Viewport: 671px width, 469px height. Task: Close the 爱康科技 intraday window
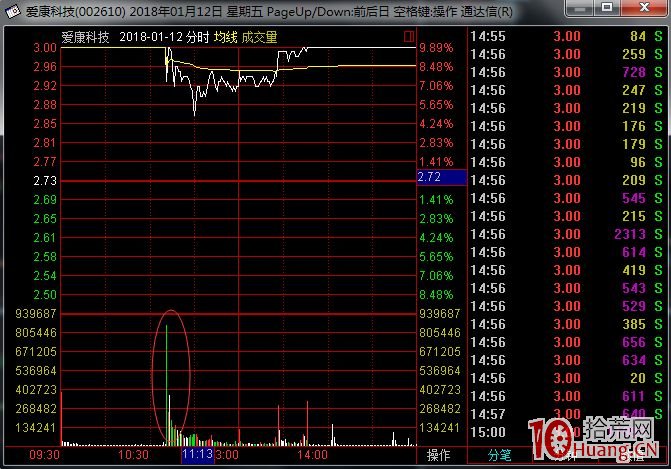pyautogui.click(x=644, y=8)
